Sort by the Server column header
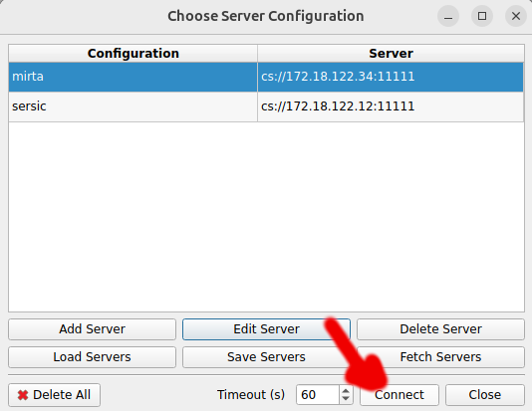This screenshot has width=532, height=411. tap(391, 54)
